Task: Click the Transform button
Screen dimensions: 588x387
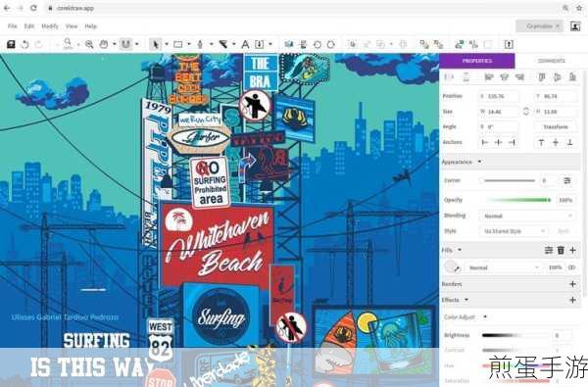Action: coord(556,126)
